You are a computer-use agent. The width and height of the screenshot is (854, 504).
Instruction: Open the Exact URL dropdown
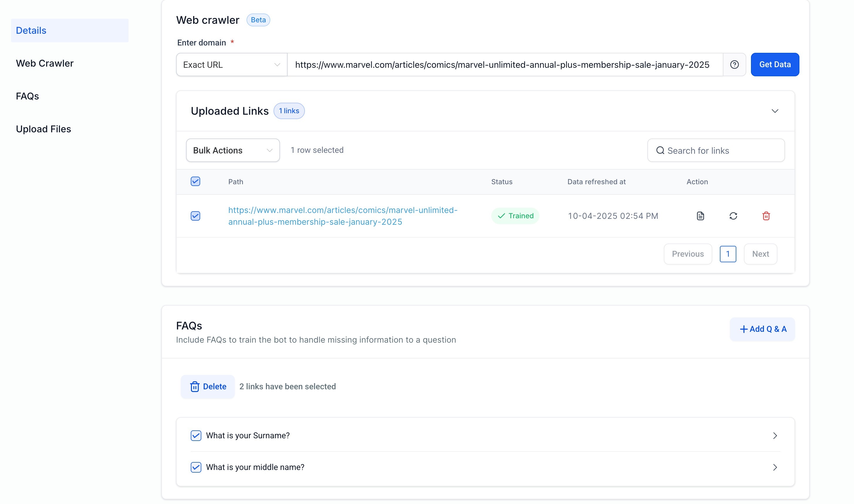(x=232, y=65)
